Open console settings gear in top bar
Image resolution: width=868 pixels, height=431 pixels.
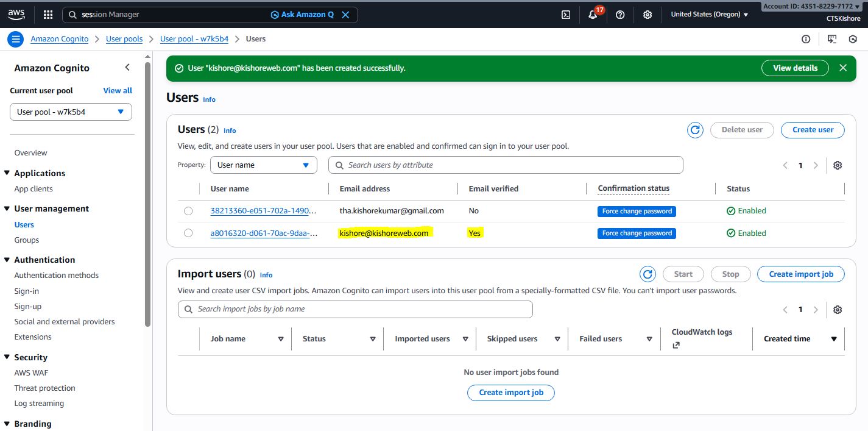pyautogui.click(x=647, y=15)
